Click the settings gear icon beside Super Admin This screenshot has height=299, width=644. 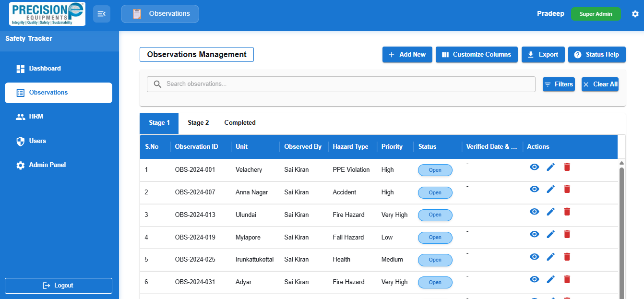pos(635,14)
